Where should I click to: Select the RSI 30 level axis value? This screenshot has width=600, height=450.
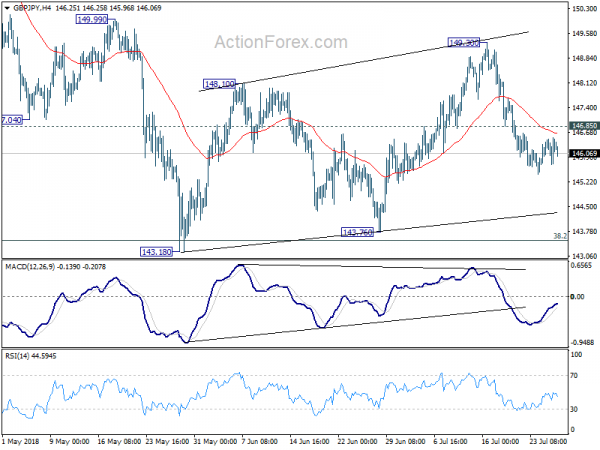[574, 409]
